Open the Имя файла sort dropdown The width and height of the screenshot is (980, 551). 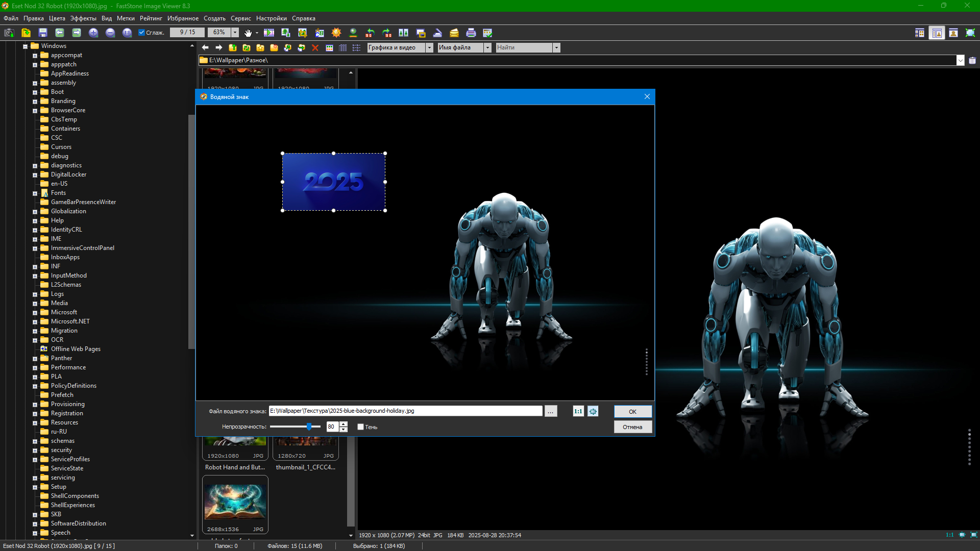point(487,47)
